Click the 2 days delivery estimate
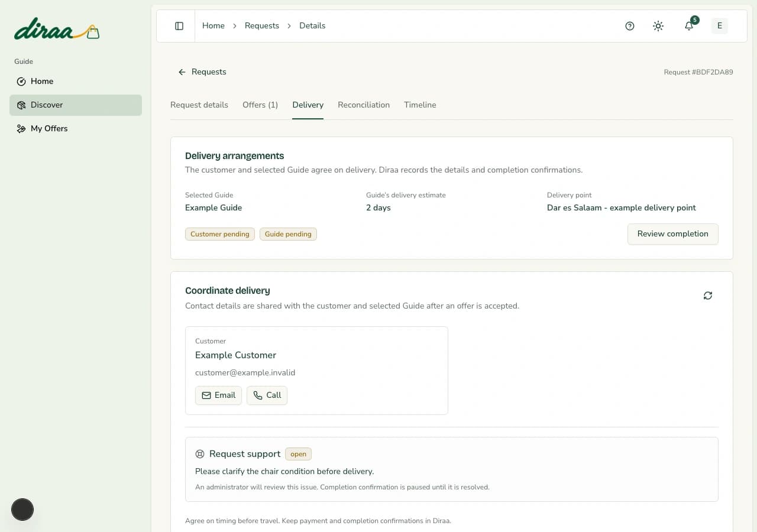The image size is (757, 532). click(378, 208)
